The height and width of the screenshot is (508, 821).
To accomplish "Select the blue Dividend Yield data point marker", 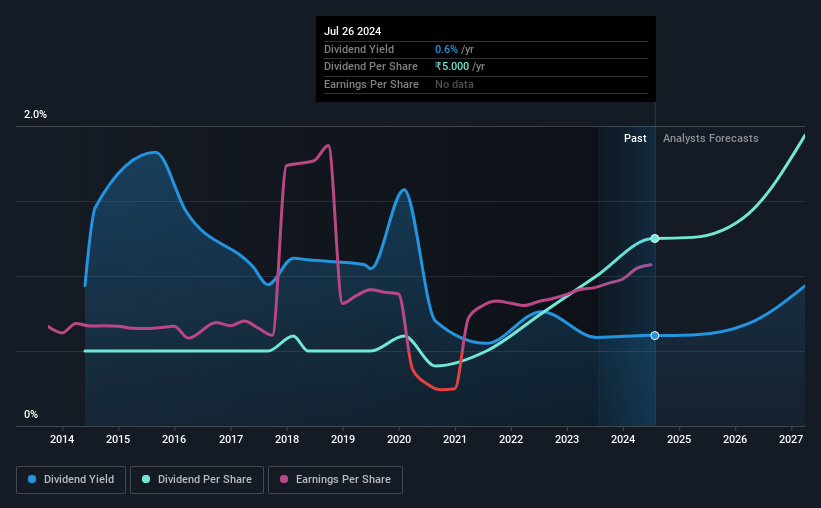I will click(654, 335).
